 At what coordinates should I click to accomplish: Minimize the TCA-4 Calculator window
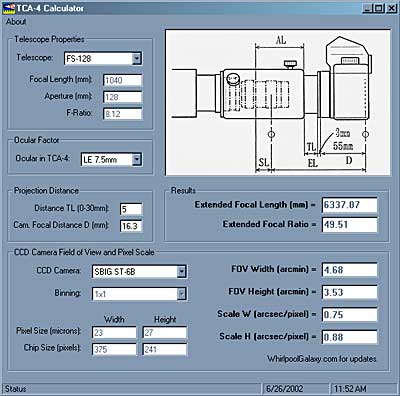point(368,8)
